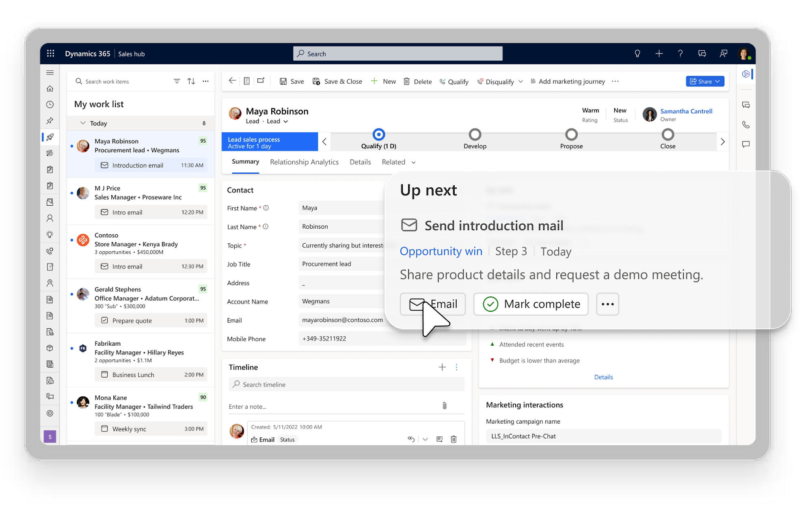The width and height of the screenshot is (812, 513).
Task: Click the Delete trash command
Action: (x=417, y=82)
